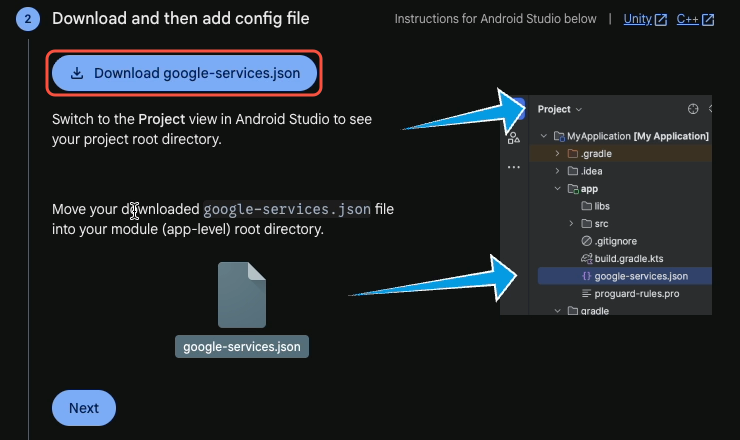Viewport: 740px width, 440px height.
Task: Click the Project view dropdown chevron
Action: click(579, 110)
